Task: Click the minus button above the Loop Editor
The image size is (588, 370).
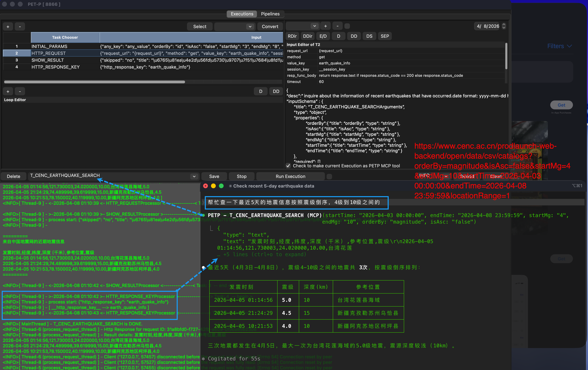Action: (x=20, y=91)
